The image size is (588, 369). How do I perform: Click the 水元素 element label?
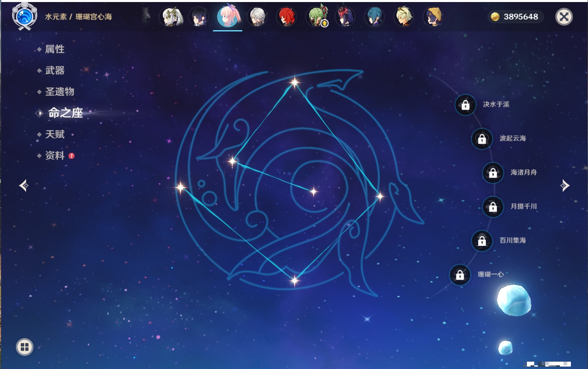pyautogui.click(x=56, y=17)
